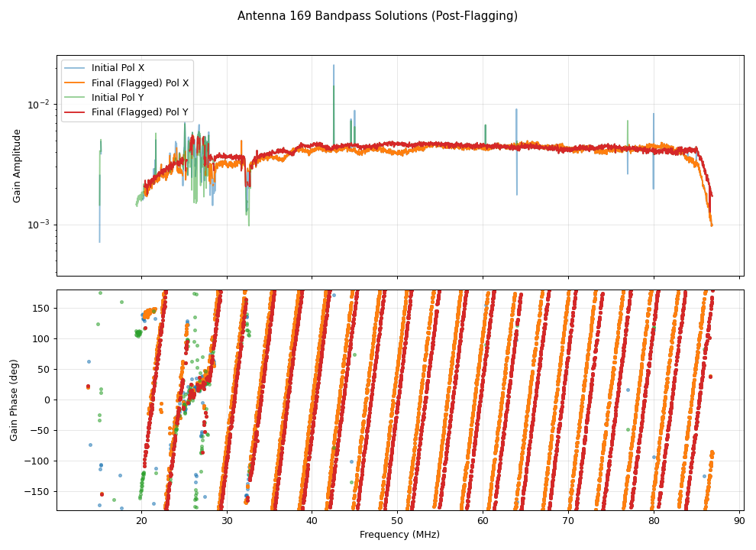Click the 'Initial Pol Y' legend label

[x=118, y=97]
